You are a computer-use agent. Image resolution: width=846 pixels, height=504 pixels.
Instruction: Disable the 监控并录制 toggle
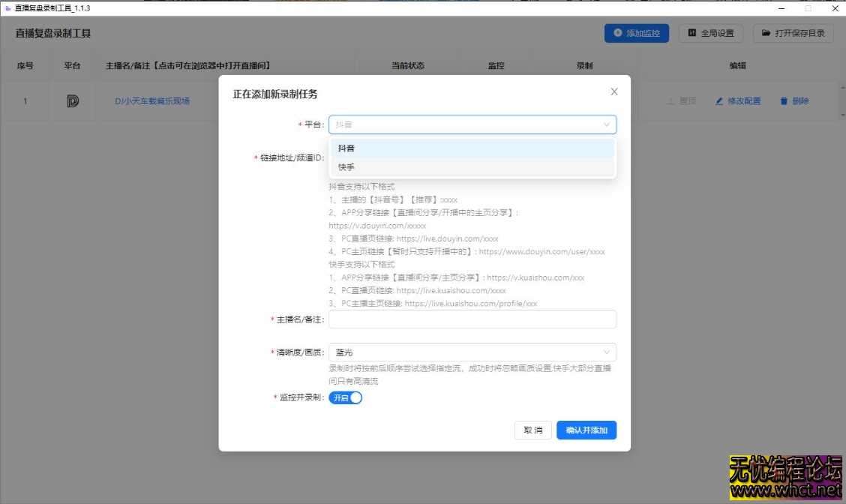pos(346,397)
